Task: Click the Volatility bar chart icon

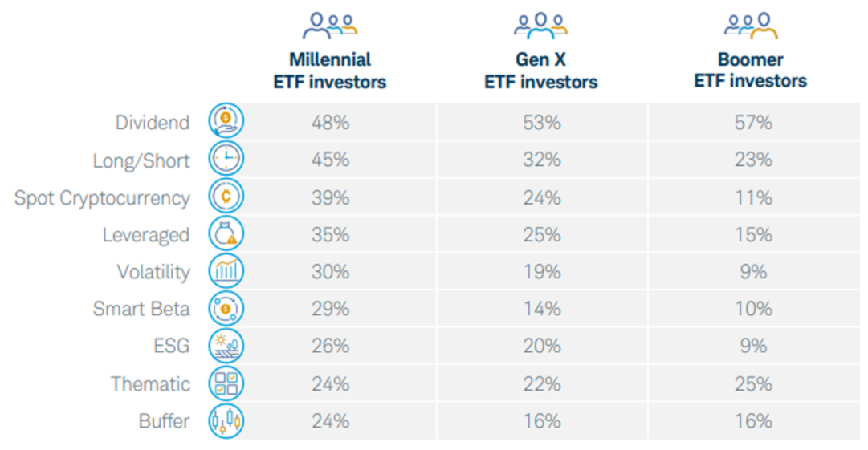Action: pyautogui.click(x=226, y=271)
